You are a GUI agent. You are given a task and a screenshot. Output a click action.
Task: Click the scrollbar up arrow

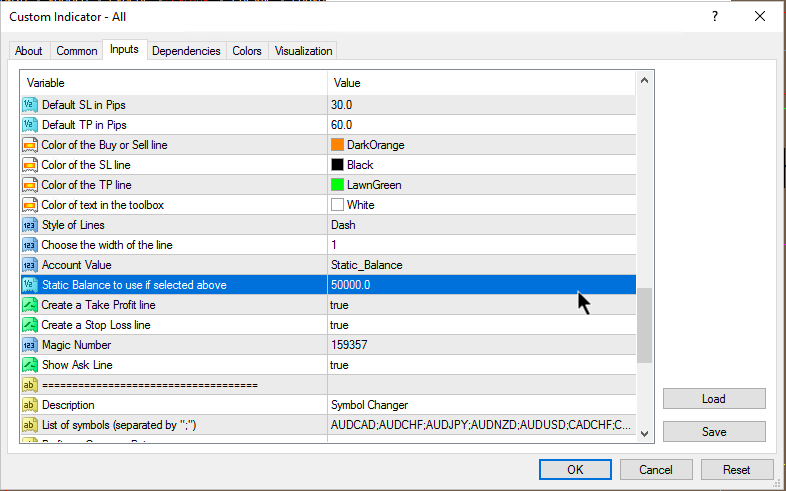[x=645, y=81]
